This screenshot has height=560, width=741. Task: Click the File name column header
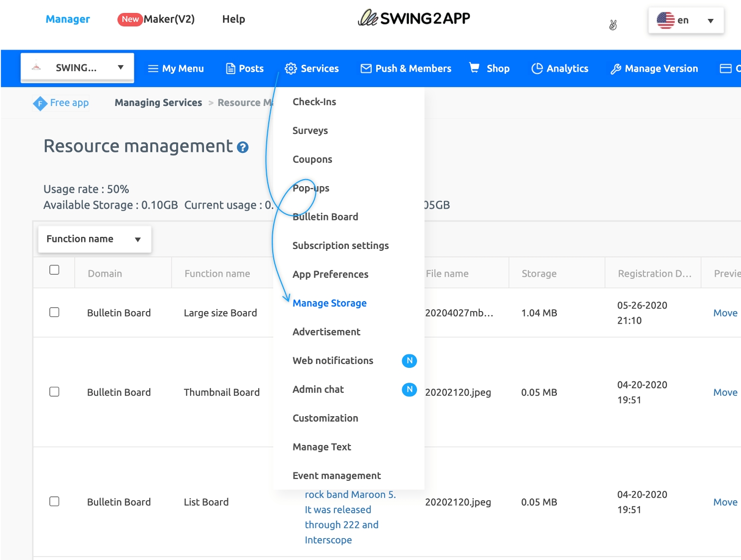(x=447, y=274)
